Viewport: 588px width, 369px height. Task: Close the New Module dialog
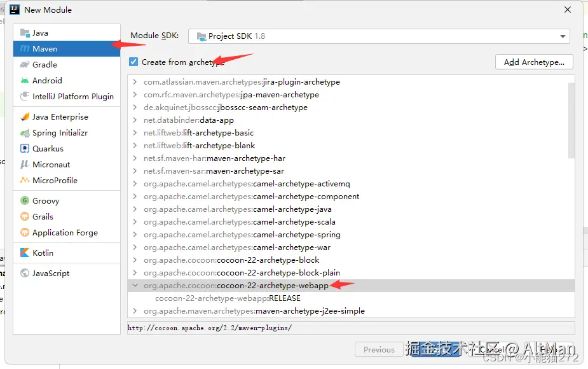point(568,10)
